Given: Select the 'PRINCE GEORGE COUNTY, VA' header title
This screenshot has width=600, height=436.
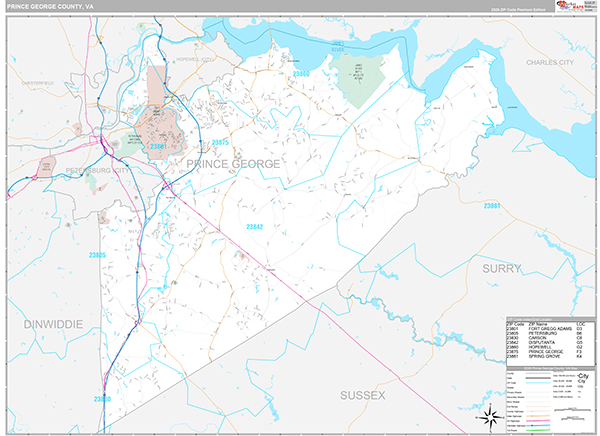Looking at the screenshot, I should [50, 7].
